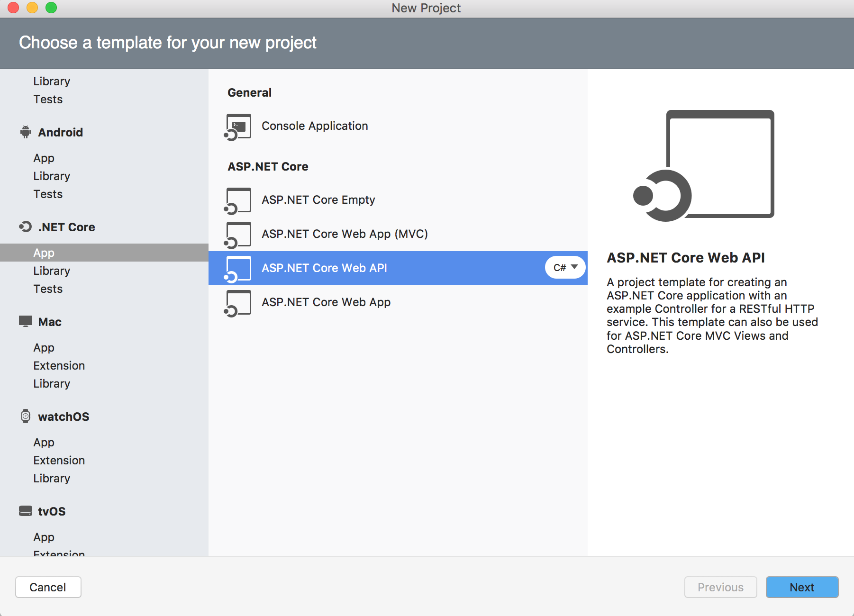The image size is (854, 616).
Task: Select Extension under watchOS category
Action: pyautogui.click(x=59, y=461)
